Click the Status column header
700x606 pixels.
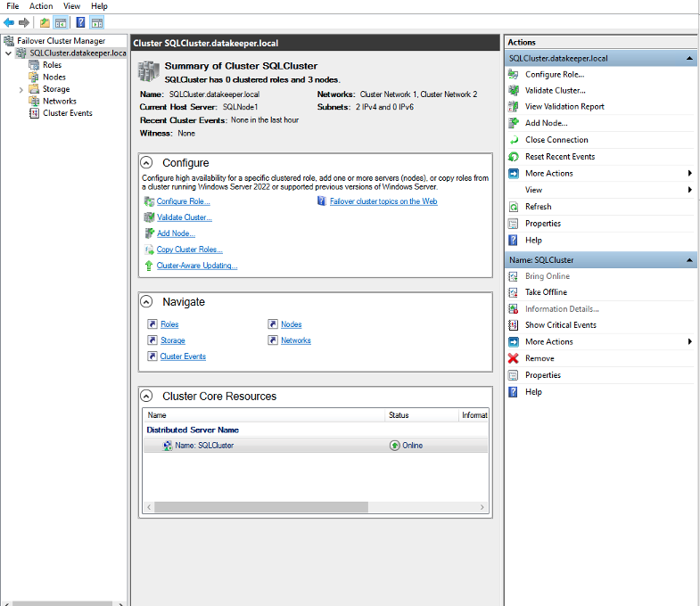(x=422, y=415)
